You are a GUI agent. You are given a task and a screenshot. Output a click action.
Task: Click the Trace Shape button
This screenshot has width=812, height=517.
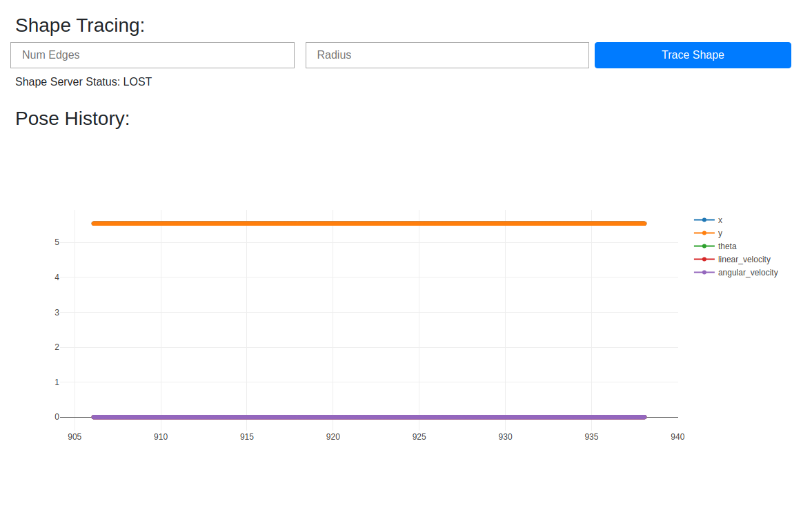click(x=693, y=55)
